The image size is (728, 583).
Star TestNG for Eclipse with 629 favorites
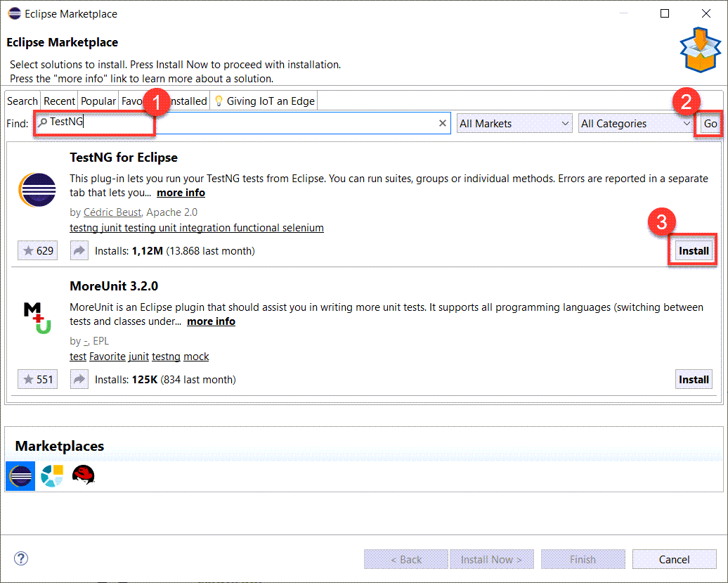(x=38, y=251)
